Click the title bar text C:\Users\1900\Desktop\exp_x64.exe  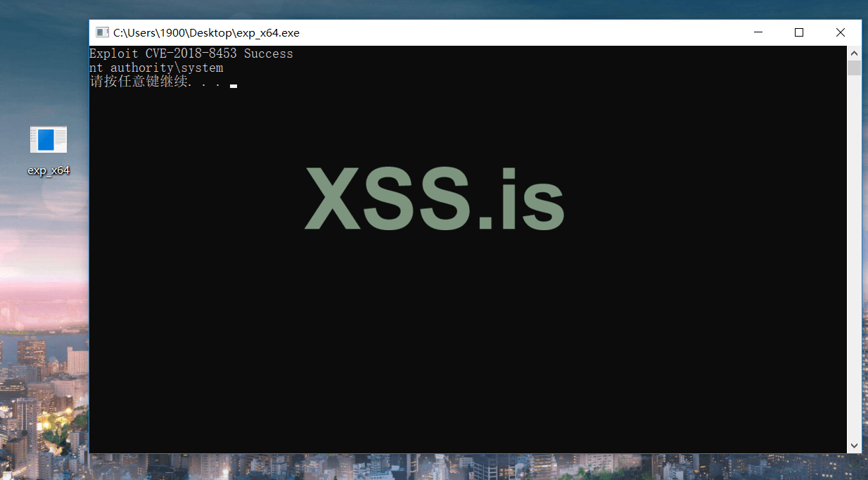206,32
